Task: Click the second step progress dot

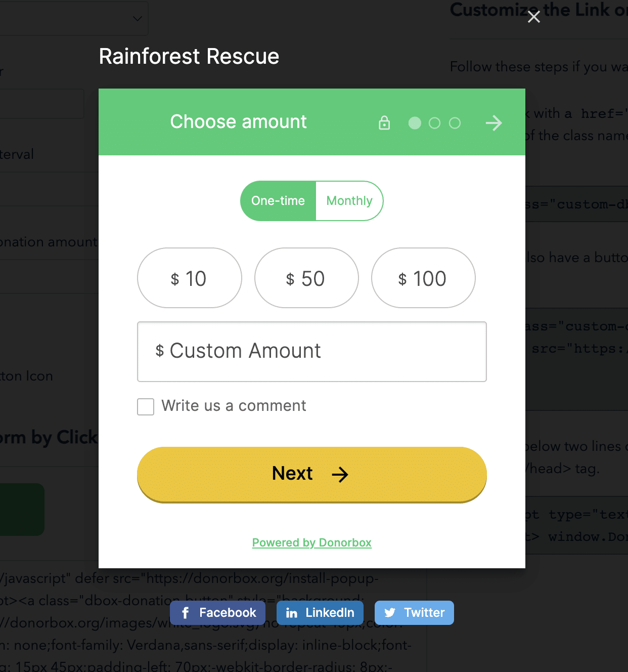Action: pos(434,123)
